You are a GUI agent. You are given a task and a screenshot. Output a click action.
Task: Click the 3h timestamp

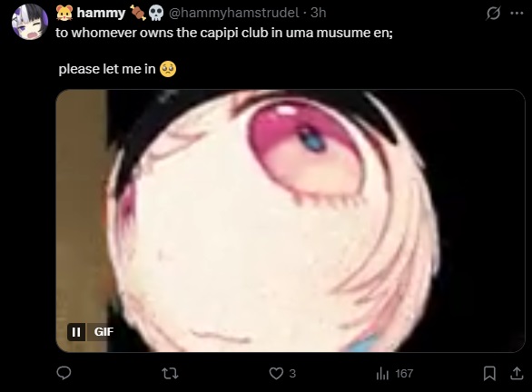(x=319, y=13)
